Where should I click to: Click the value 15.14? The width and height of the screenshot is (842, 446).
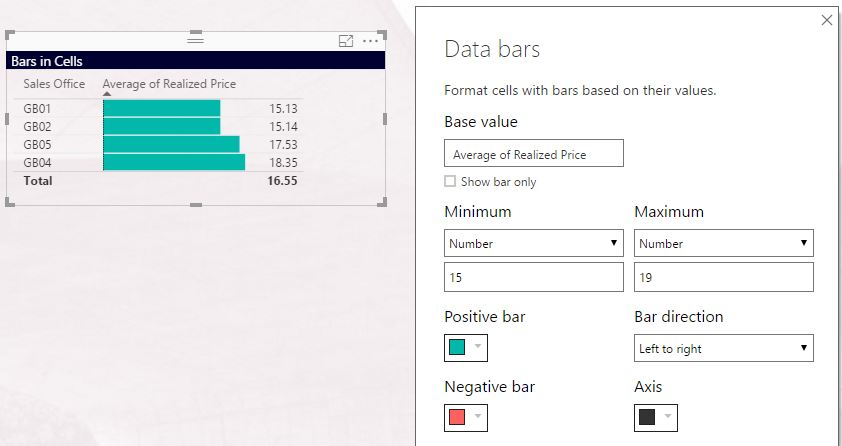tap(284, 127)
